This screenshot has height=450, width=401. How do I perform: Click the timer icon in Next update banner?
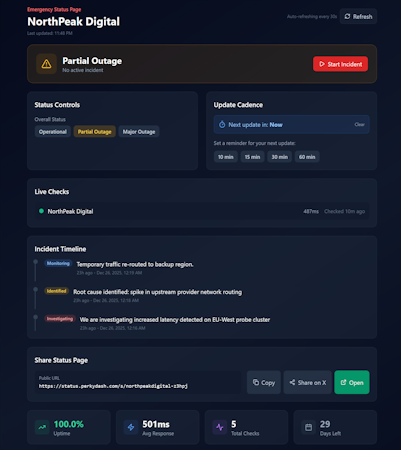(x=222, y=125)
